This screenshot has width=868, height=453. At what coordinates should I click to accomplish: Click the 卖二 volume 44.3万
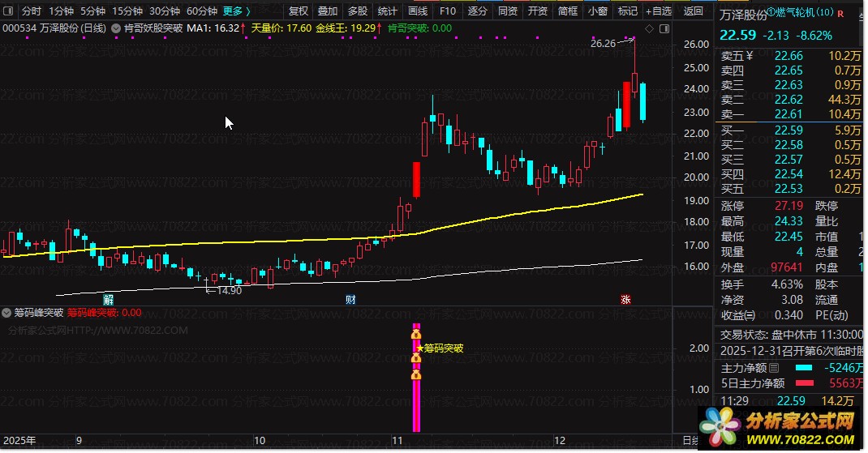(x=844, y=100)
